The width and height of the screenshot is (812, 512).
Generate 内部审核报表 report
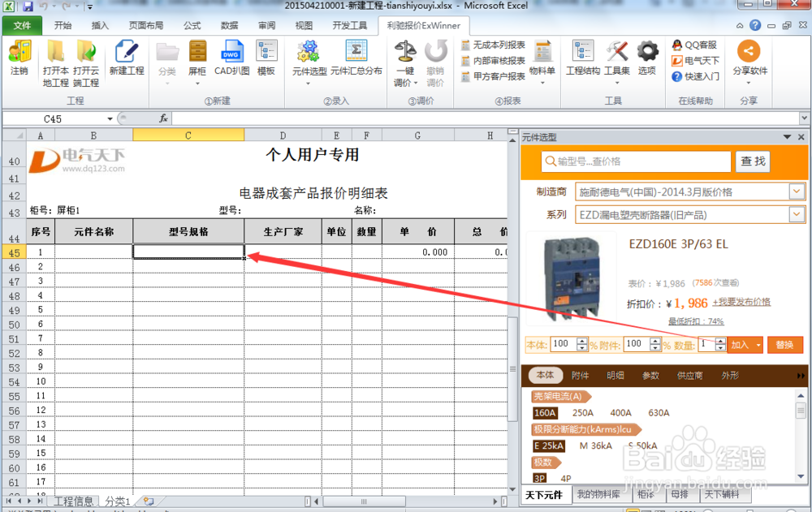[493, 61]
